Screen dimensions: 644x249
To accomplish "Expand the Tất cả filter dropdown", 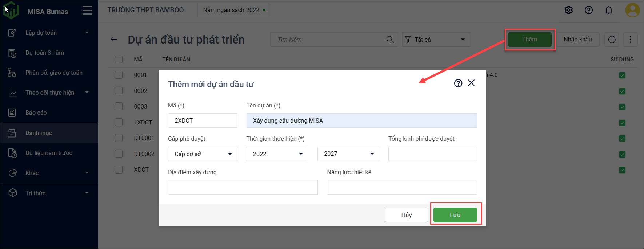I will (436, 40).
